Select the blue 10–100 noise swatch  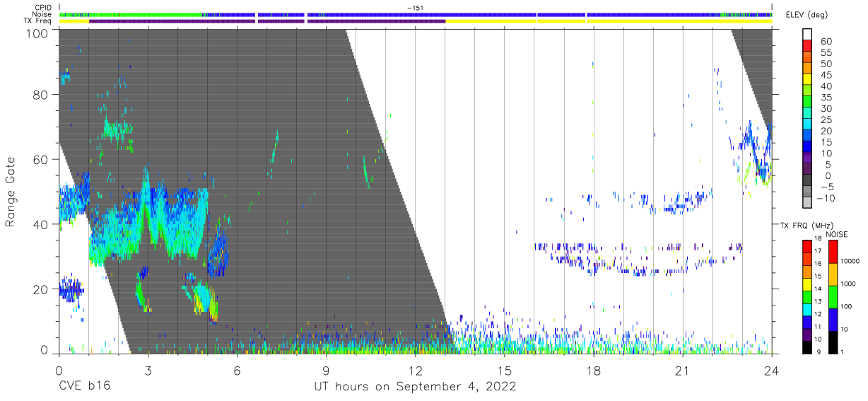tap(833, 319)
